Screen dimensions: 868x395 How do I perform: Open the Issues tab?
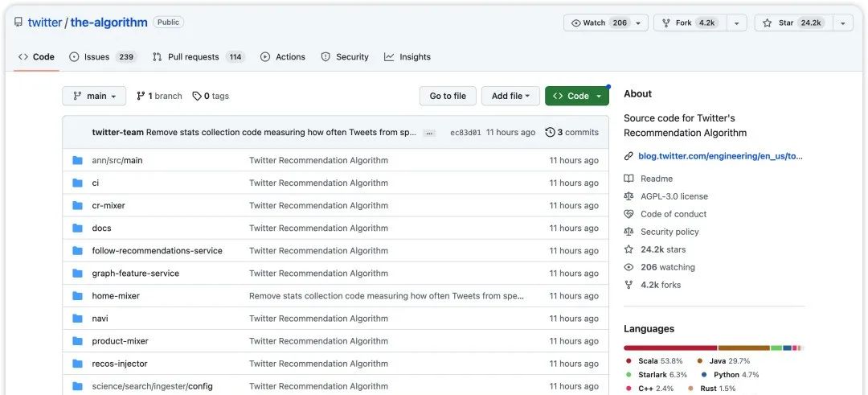pos(102,56)
